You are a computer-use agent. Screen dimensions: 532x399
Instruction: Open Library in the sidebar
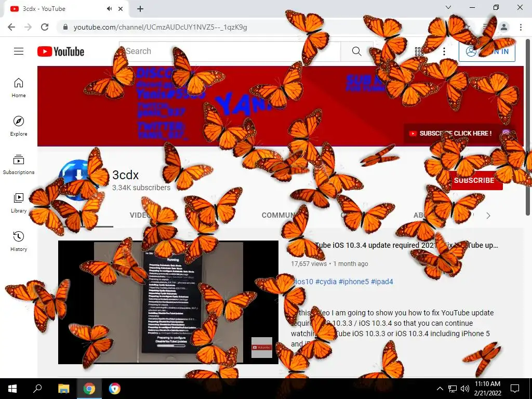(19, 203)
